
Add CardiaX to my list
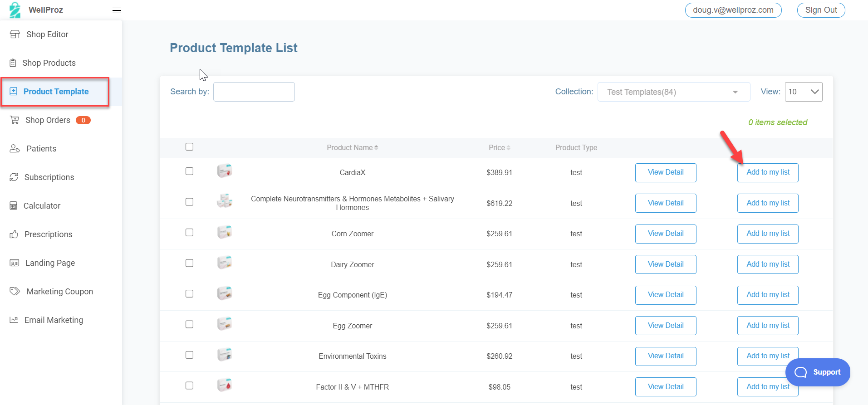[767, 173]
